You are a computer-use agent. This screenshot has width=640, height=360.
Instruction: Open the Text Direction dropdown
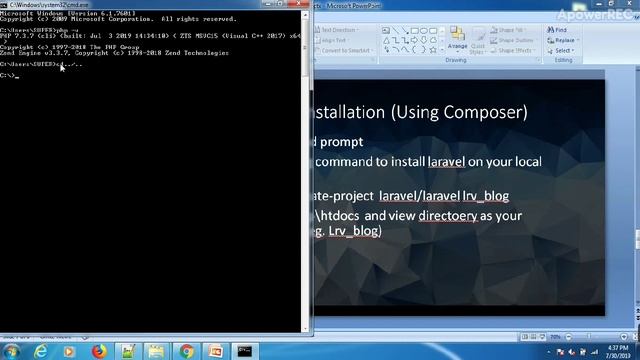(337, 30)
